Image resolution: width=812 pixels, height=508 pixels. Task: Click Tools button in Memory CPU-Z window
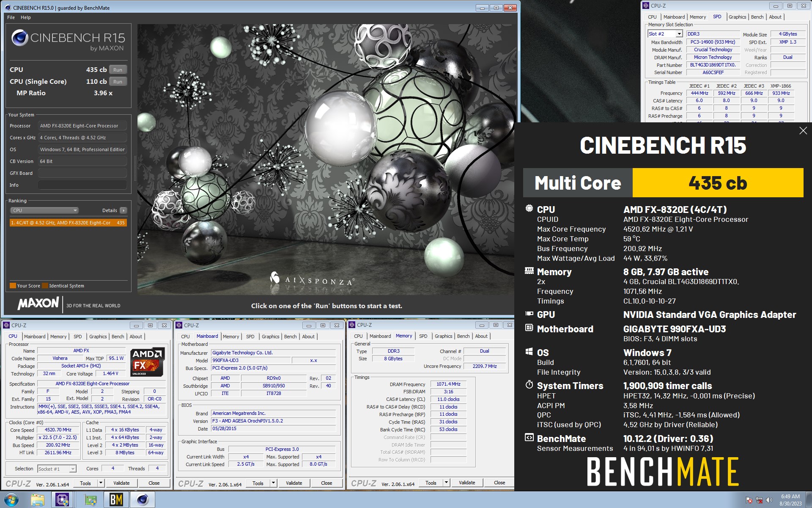pyautogui.click(x=431, y=483)
